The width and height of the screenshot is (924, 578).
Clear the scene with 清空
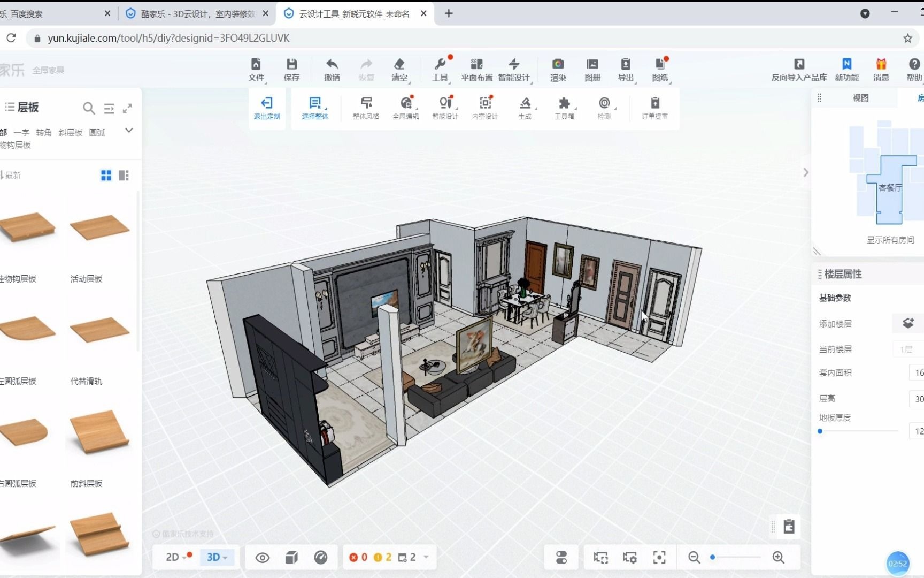click(x=399, y=70)
